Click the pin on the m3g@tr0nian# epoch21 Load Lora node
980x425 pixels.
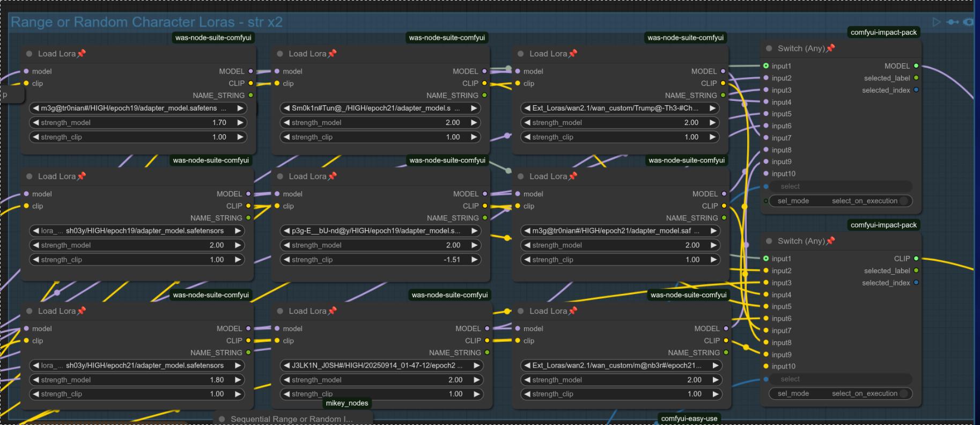point(573,177)
